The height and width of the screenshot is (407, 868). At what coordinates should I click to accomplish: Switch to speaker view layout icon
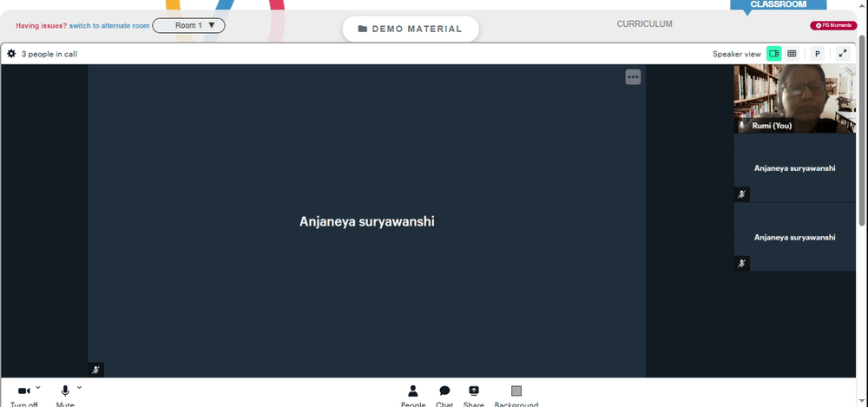(x=774, y=54)
